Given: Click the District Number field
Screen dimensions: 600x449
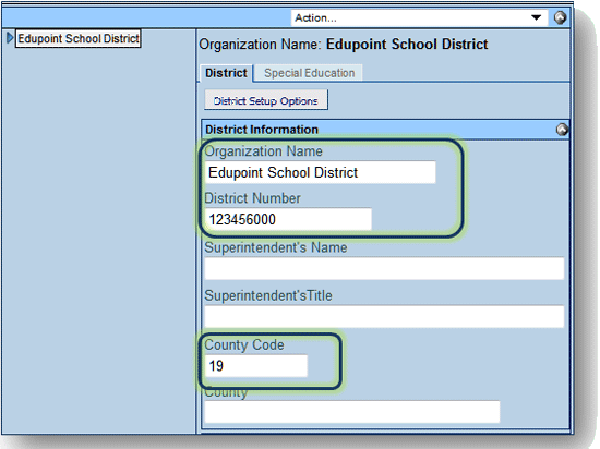Looking at the screenshot, I should tap(288, 219).
